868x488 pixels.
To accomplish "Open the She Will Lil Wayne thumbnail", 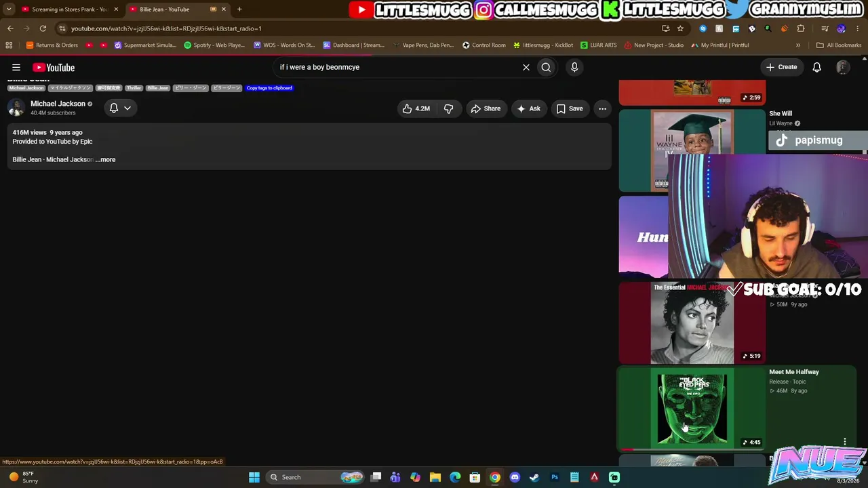I will 692,150.
